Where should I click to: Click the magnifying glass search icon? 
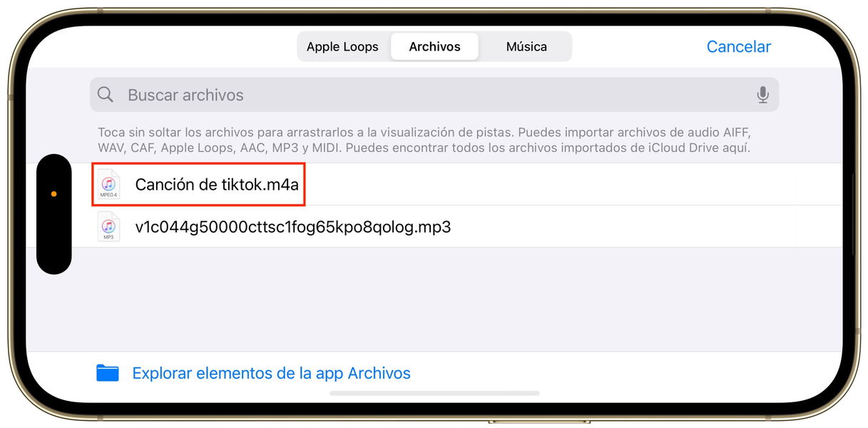pos(106,95)
